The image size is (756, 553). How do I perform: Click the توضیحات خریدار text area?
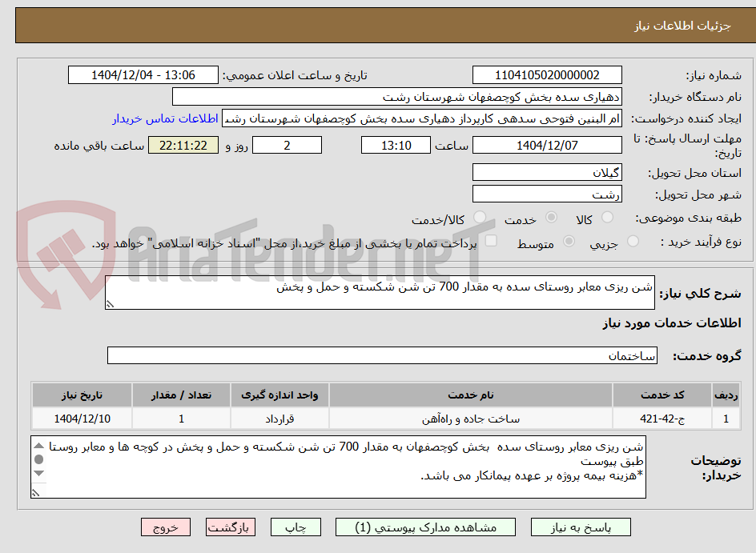[339, 467]
